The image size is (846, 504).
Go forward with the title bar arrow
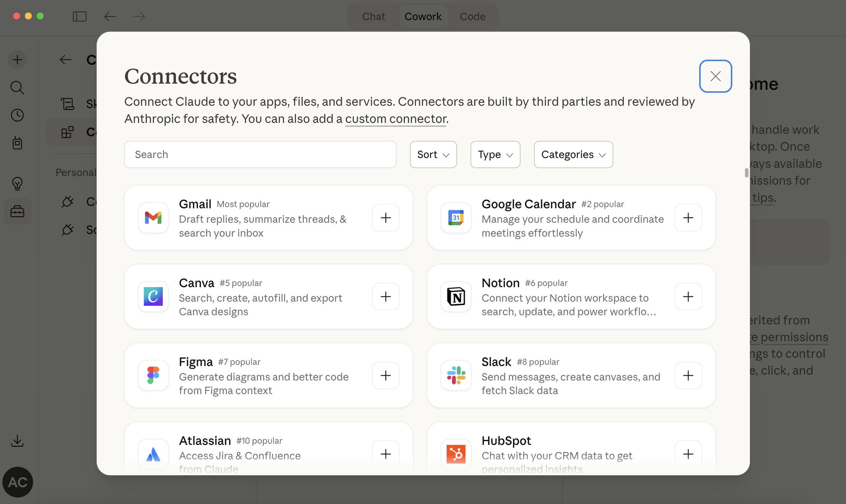point(139,17)
